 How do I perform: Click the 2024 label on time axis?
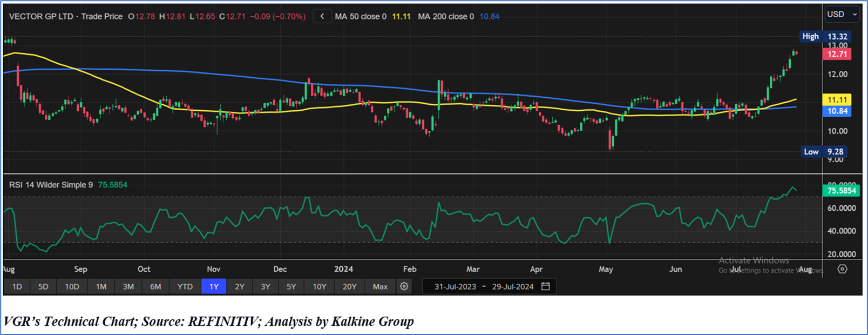coord(343,269)
